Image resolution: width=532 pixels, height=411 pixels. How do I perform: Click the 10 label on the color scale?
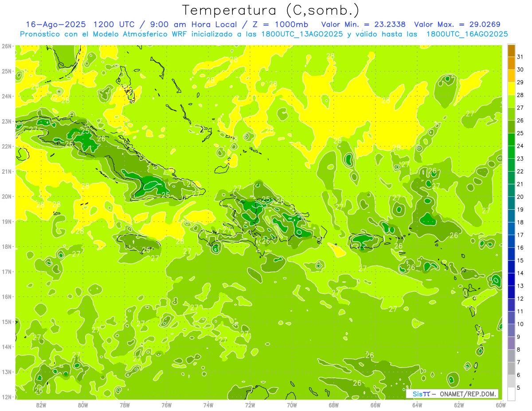(x=520, y=324)
